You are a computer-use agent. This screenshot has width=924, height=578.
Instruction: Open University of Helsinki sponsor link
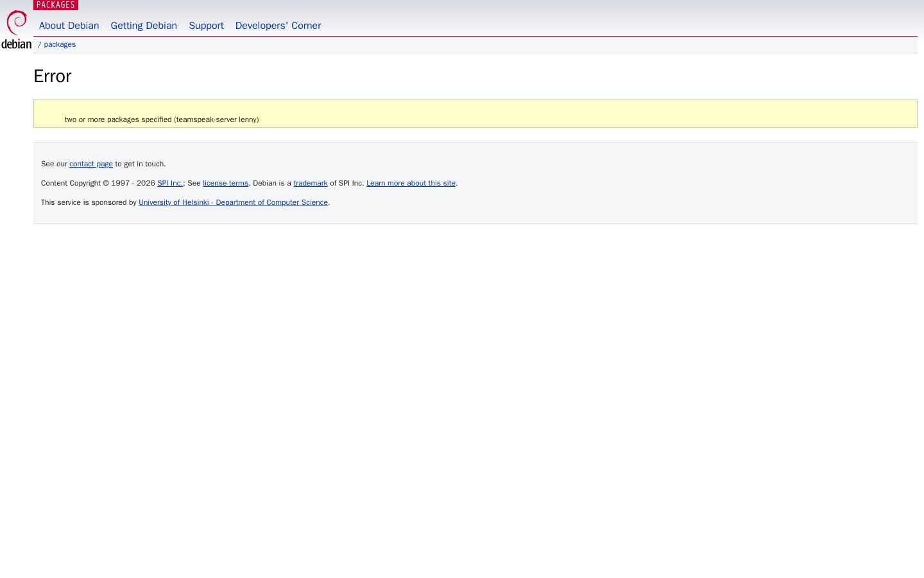pyautogui.click(x=233, y=202)
